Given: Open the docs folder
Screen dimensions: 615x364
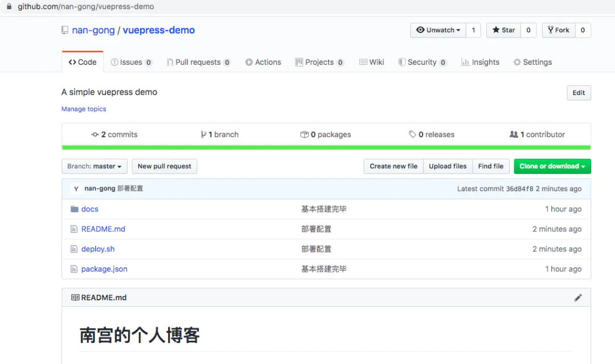Looking at the screenshot, I should pyautogui.click(x=90, y=209).
